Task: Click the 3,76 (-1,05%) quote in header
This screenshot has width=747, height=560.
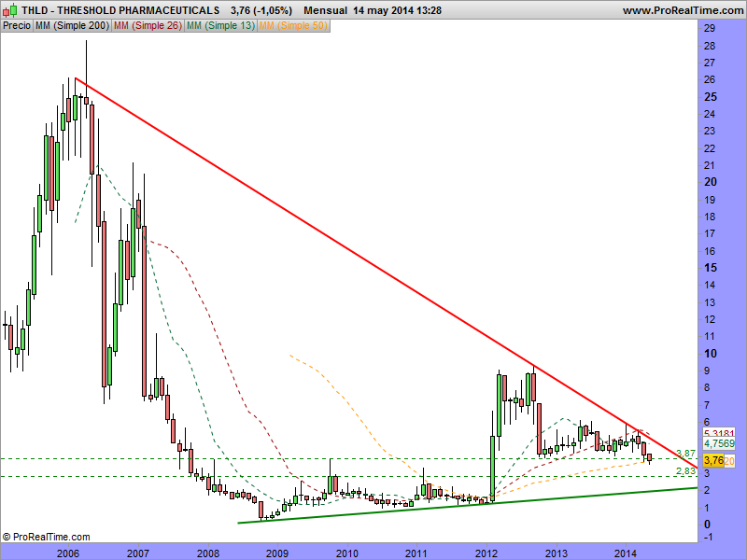Action: pos(261,10)
